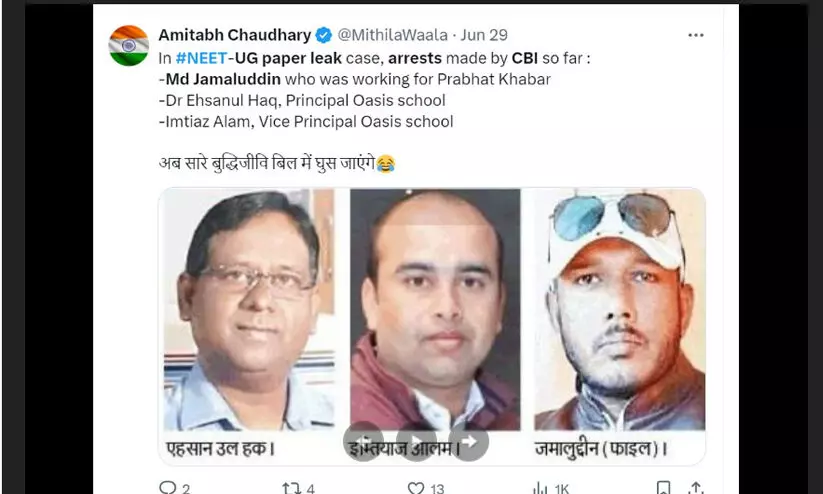Open the Jun 29 tweet timestamp

point(484,35)
